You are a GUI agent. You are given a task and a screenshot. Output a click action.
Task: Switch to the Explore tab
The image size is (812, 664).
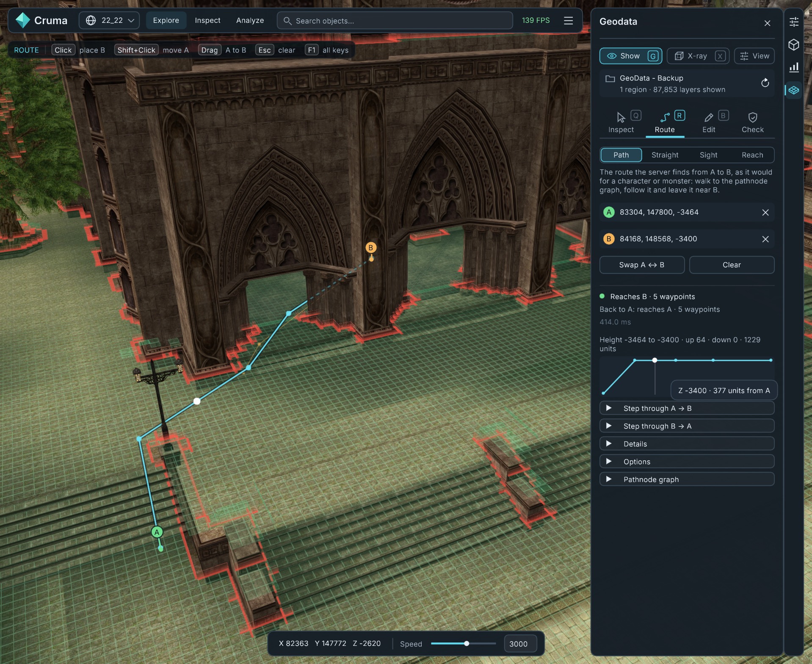(166, 20)
